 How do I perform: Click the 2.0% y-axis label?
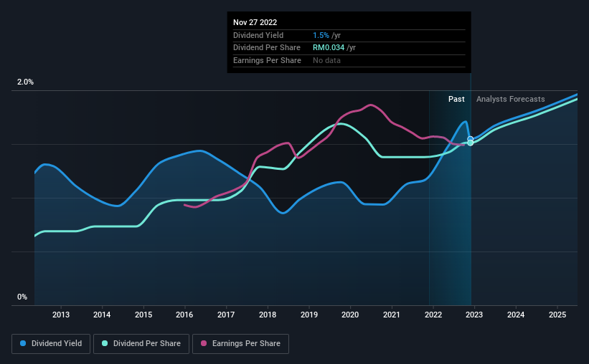point(25,82)
